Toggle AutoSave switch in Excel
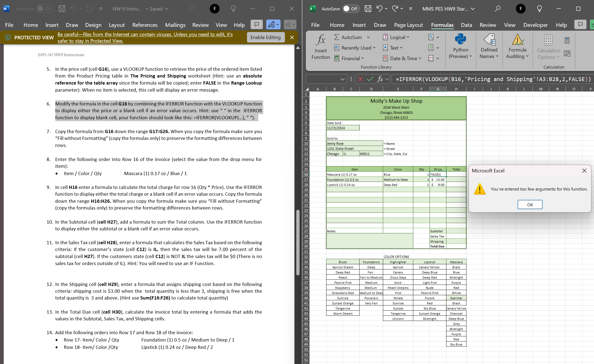594x364 pixels. [x=351, y=9]
